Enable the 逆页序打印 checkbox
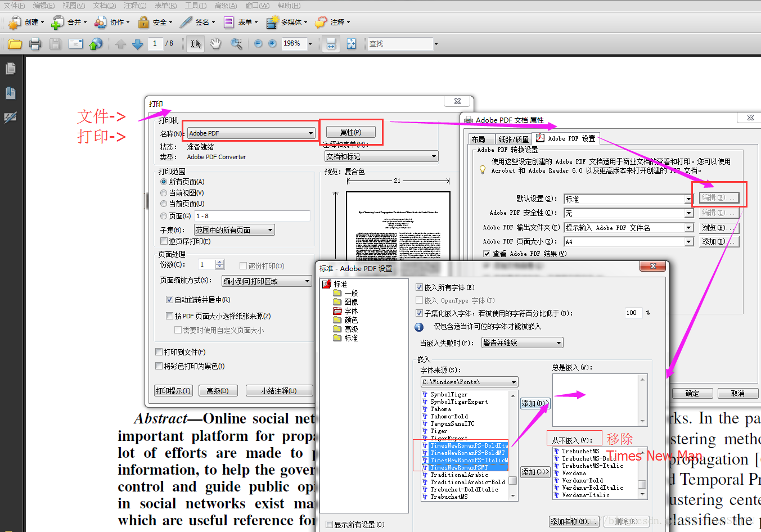The image size is (761, 532). tap(164, 241)
